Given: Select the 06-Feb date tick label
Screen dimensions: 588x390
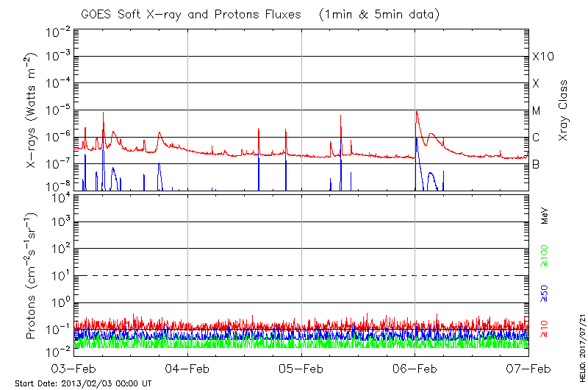Looking at the screenshot, I should 415,369.
